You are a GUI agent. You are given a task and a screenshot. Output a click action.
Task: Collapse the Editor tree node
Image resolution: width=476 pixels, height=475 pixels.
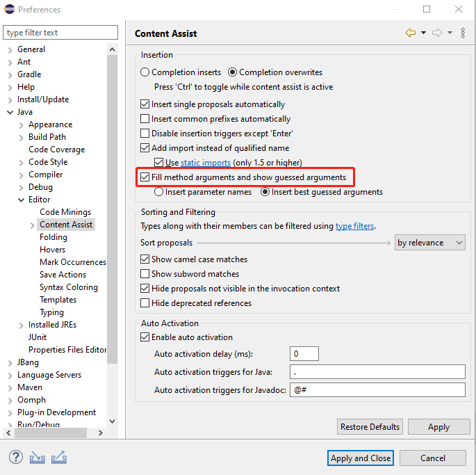[22, 200]
